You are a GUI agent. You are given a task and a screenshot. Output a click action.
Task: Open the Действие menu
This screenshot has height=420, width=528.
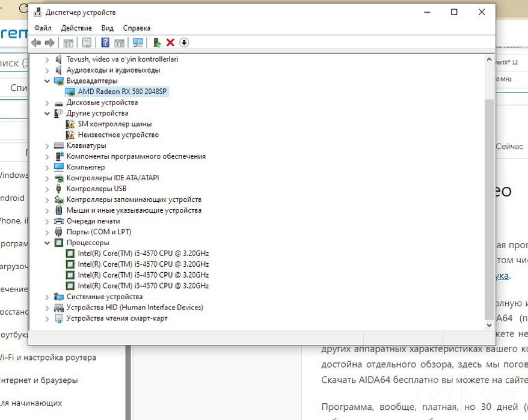click(76, 28)
